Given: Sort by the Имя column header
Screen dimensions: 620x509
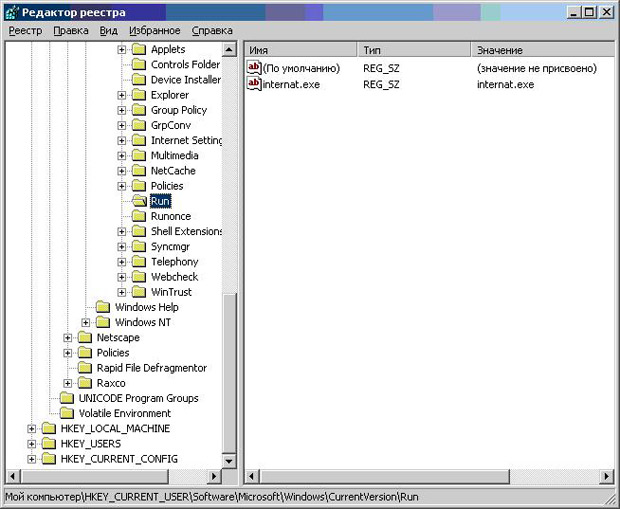Looking at the screenshot, I should [x=301, y=50].
